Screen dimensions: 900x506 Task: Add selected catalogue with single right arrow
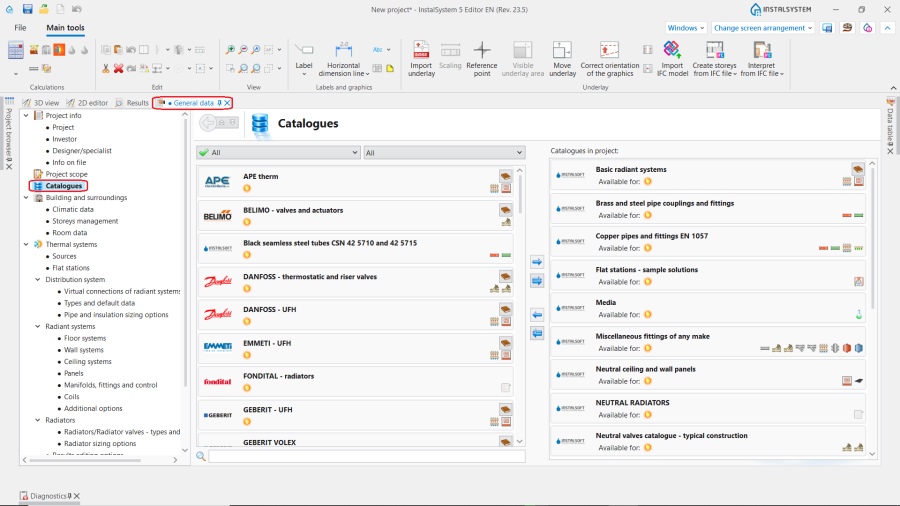[x=537, y=262]
